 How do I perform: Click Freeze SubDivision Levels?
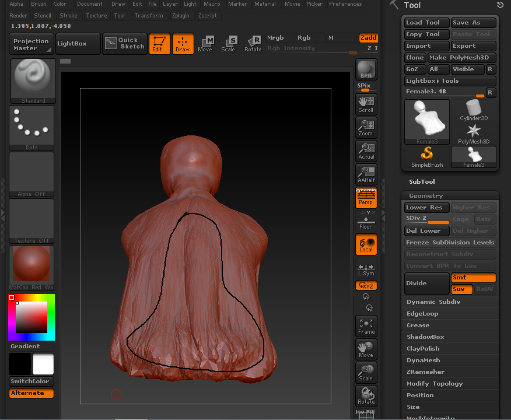point(450,243)
